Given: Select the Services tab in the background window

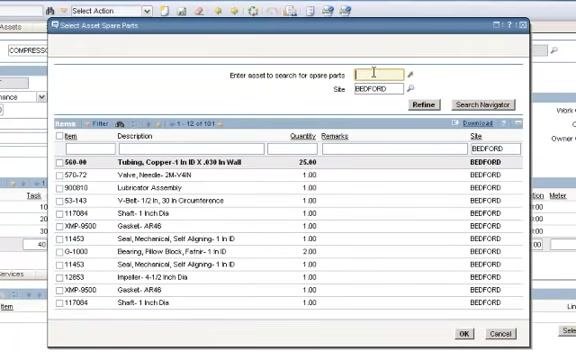Looking at the screenshot, I should pos(12,274).
